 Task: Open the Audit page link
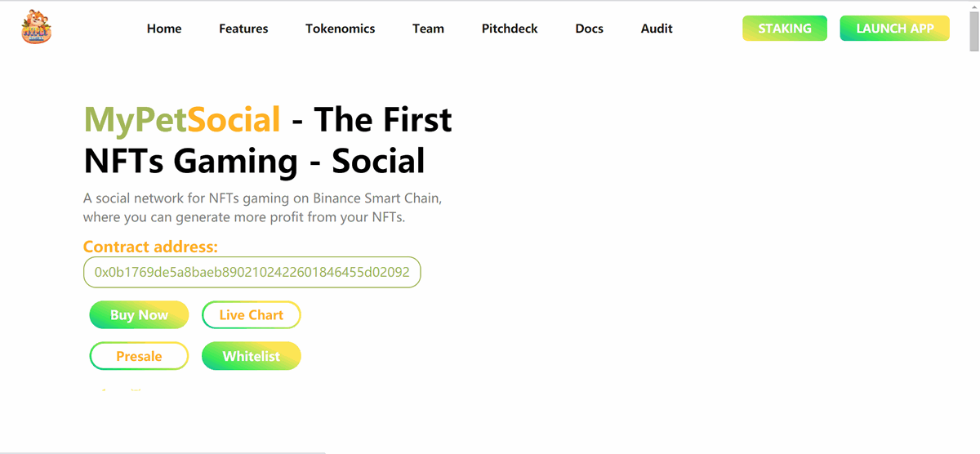(x=657, y=29)
